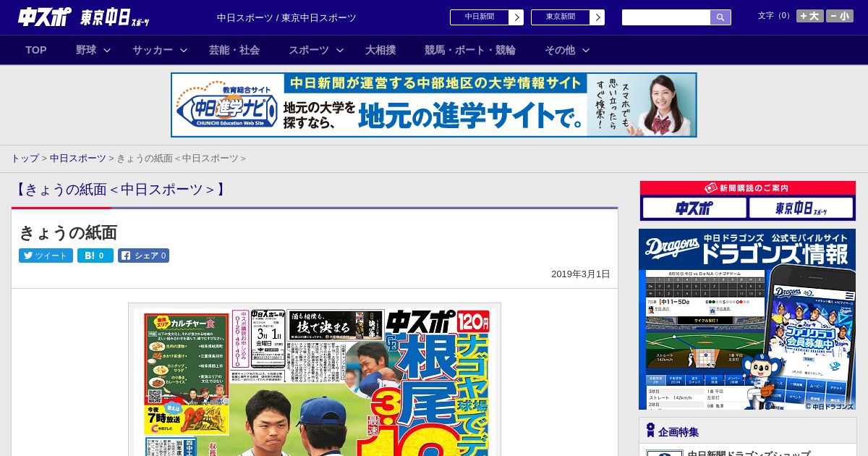Click the arrow beside 東京新聞
This screenshot has height=456, width=868.
597,17
